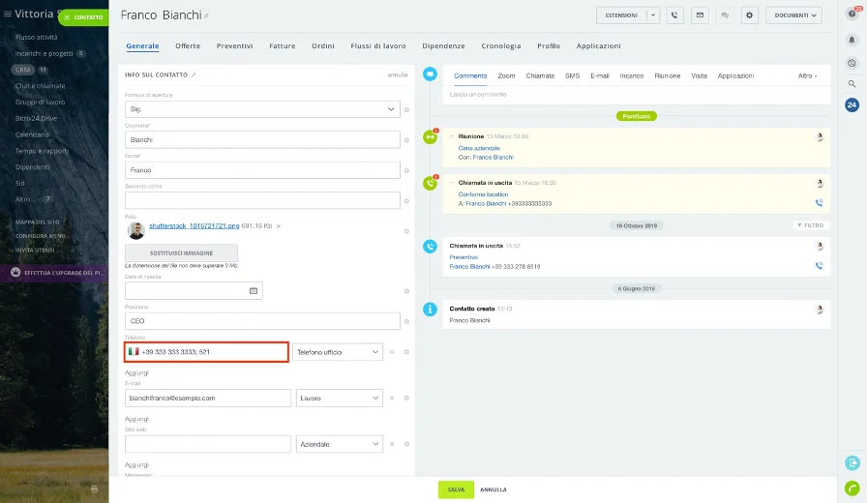Switch to the Preventivi tab
Viewport: 868px width, 503px height.
point(235,45)
